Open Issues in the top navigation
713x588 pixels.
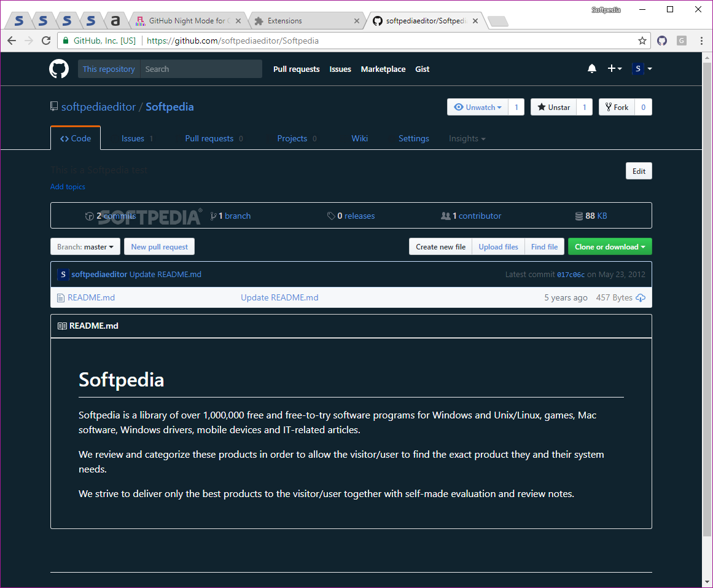340,69
